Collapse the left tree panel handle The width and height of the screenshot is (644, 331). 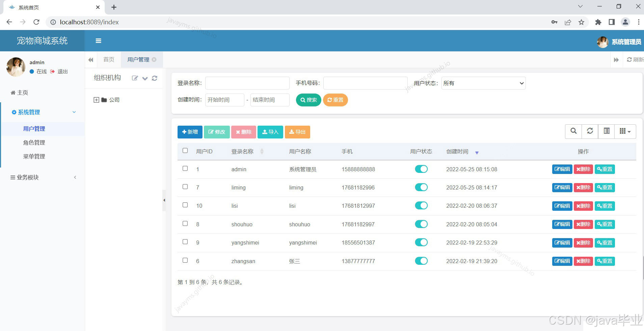[x=164, y=200]
